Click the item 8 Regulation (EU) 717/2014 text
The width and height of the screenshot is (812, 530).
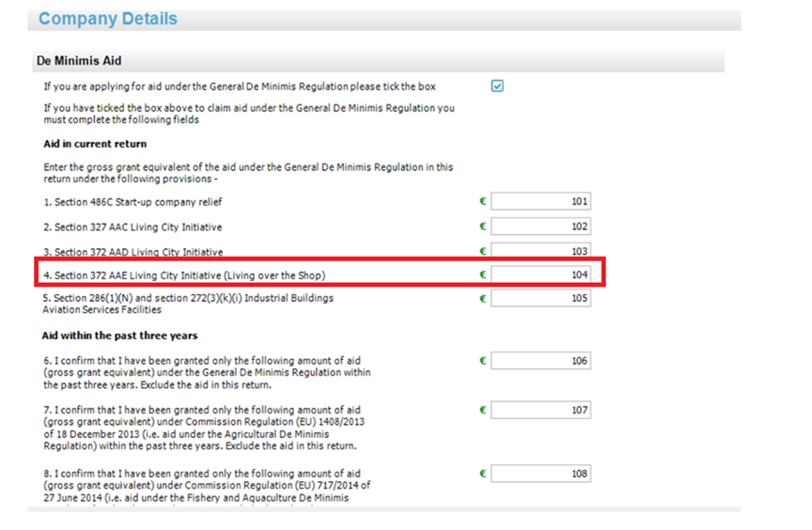(207, 486)
